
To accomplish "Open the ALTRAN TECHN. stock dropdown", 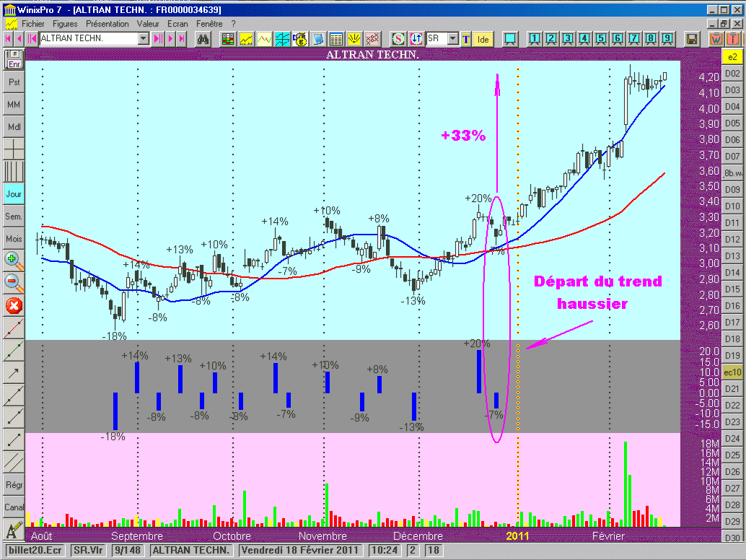I will (144, 38).
